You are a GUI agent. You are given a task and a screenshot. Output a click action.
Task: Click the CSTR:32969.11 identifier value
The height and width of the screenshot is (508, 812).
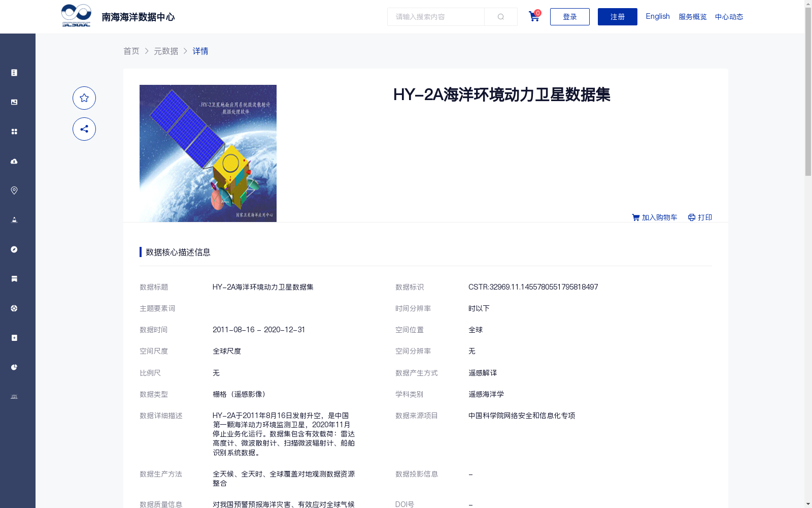[x=533, y=287]
